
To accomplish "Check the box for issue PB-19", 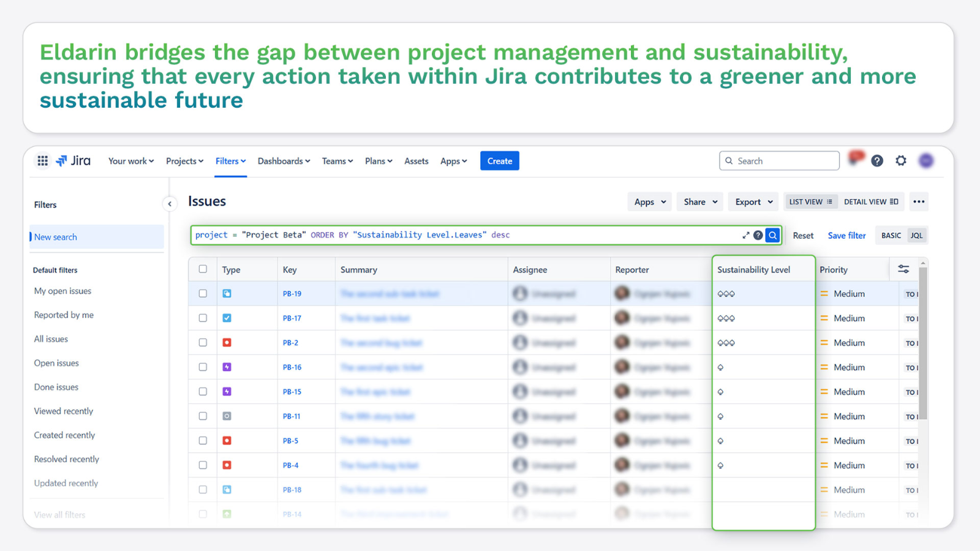I will (203, 294).
